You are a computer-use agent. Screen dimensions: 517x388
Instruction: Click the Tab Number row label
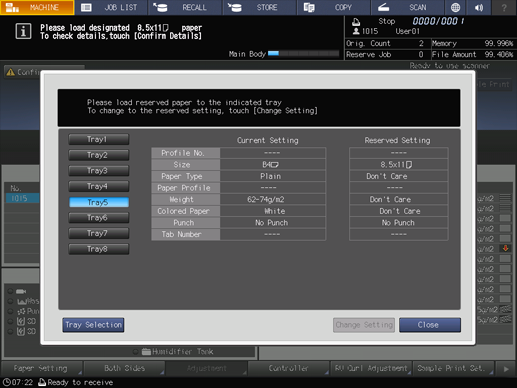186,235
